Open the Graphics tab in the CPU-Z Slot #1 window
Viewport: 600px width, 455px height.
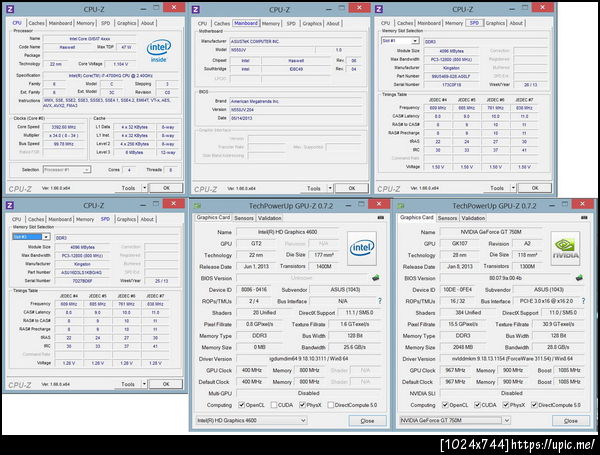point(495,23)
